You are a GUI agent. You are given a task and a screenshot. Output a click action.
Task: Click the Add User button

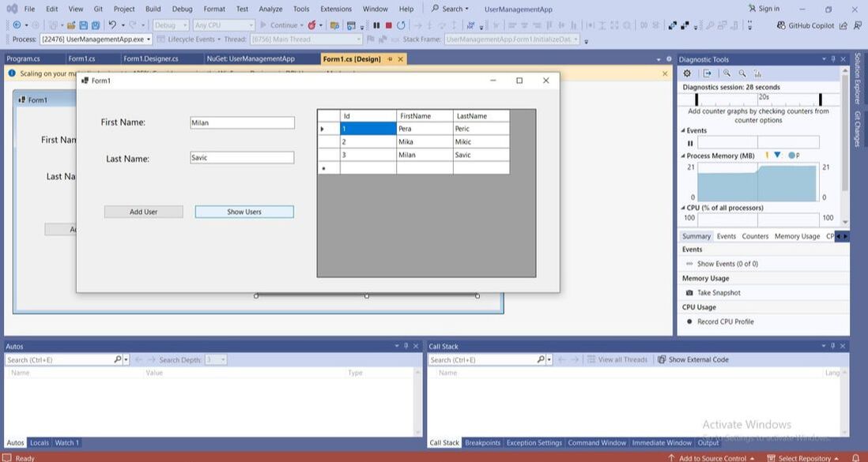click(143, 212)
